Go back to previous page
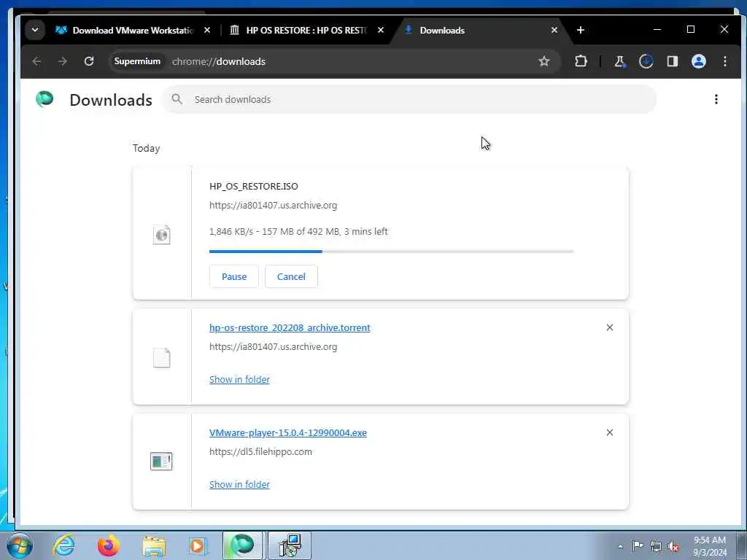This screenshot has width=747, height=560. tap(36, 61)
